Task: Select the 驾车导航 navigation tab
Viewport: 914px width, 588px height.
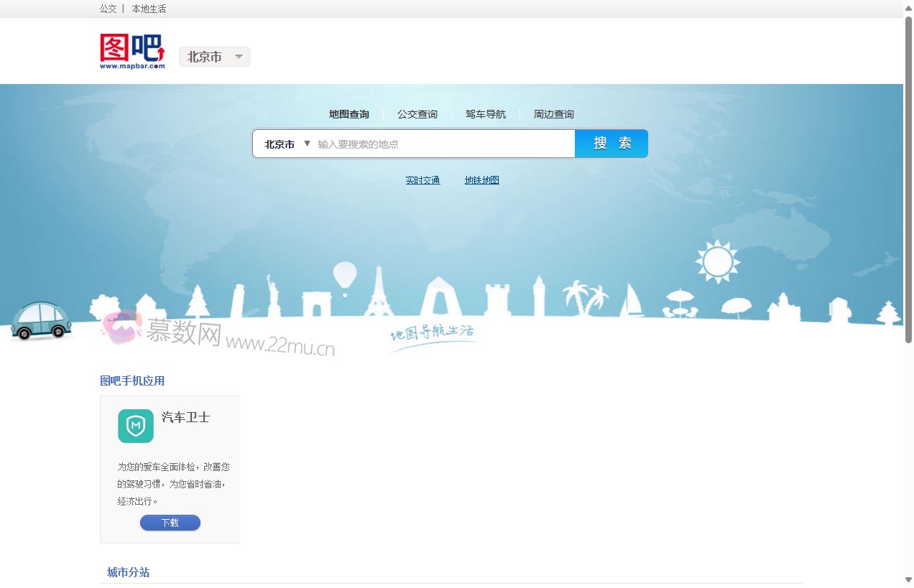Action: pos(485,113)
